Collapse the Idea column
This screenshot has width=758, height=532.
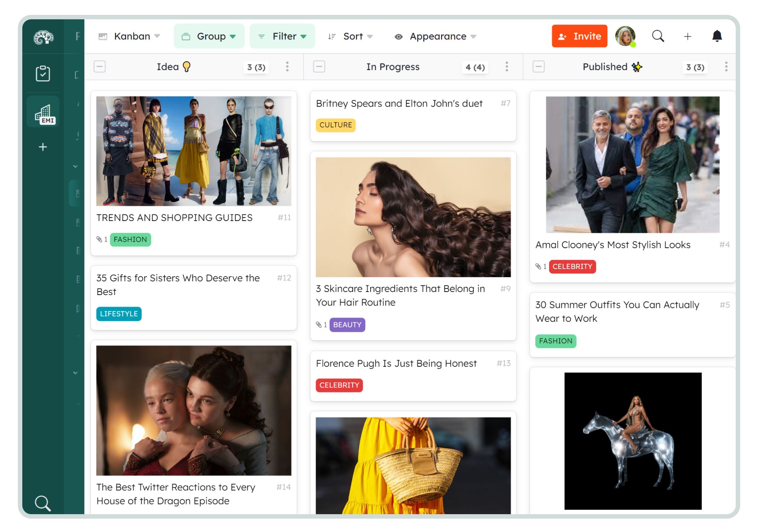pos(100,67)
